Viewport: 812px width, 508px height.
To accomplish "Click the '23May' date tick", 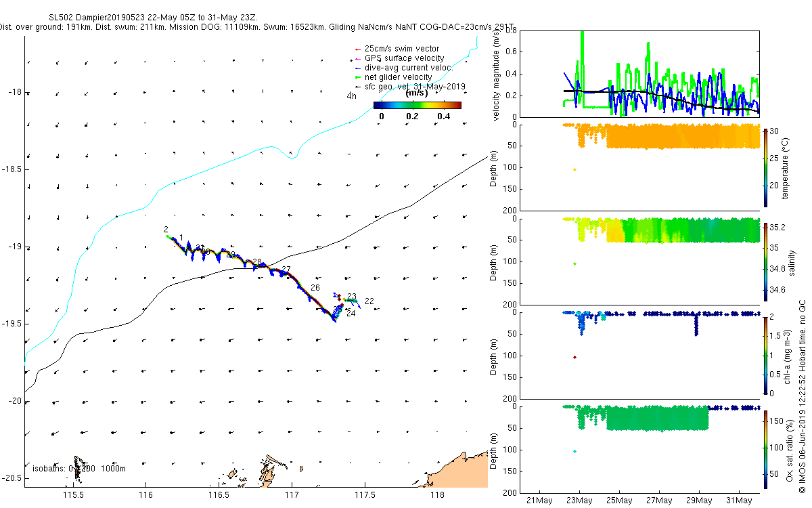I will pos(579,501).
